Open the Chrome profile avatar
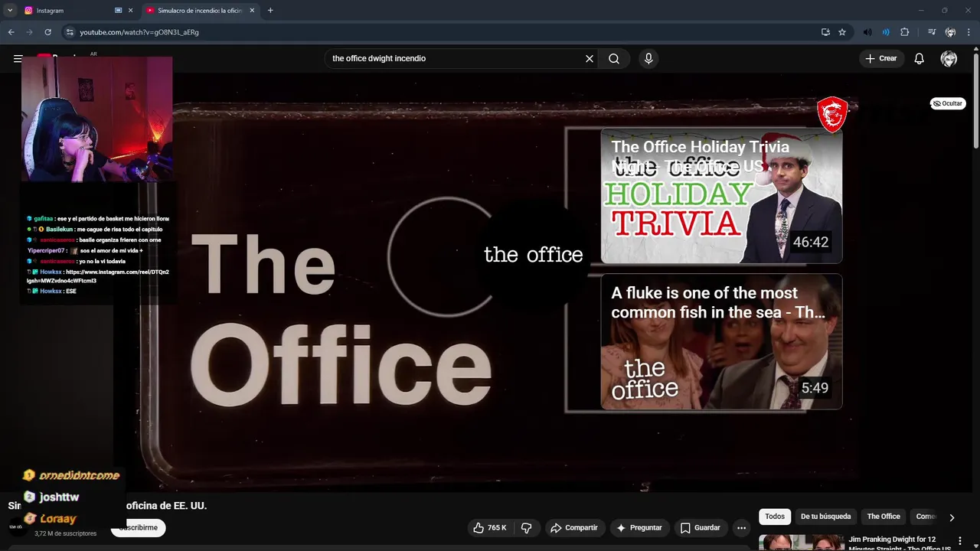Image resolution: width=980 pixels, height=551 pixels. (950, 32)
